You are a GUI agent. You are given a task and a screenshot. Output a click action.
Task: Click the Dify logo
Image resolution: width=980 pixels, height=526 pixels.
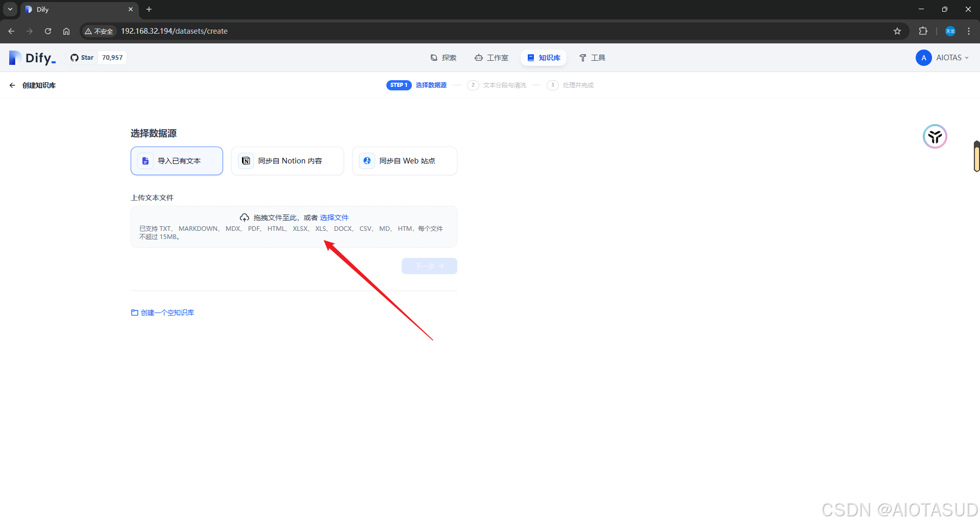pyautogui.click(x=32, y=57)
